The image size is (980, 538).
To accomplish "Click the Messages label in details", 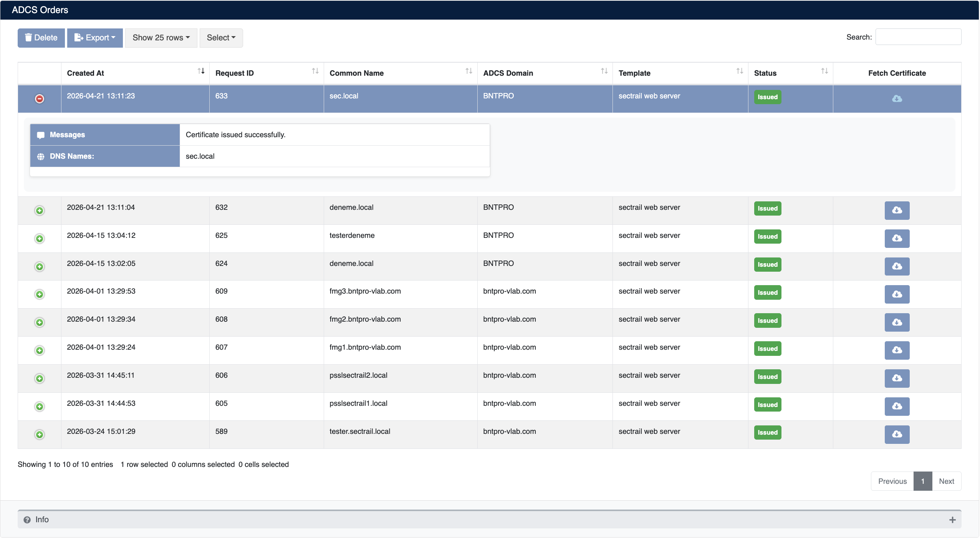I will click(67, 135).
